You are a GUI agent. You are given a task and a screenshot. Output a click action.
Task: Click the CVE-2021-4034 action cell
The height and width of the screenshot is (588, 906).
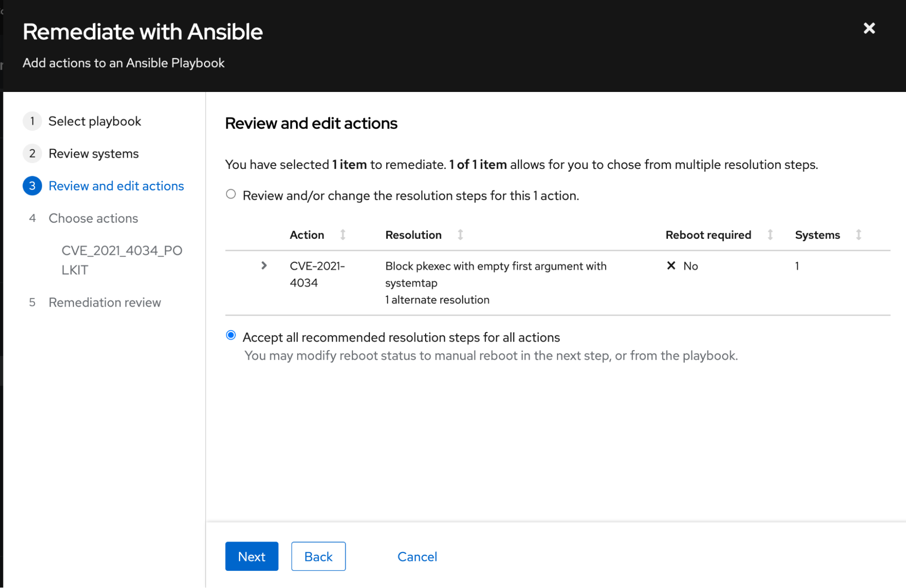[317, 274]
